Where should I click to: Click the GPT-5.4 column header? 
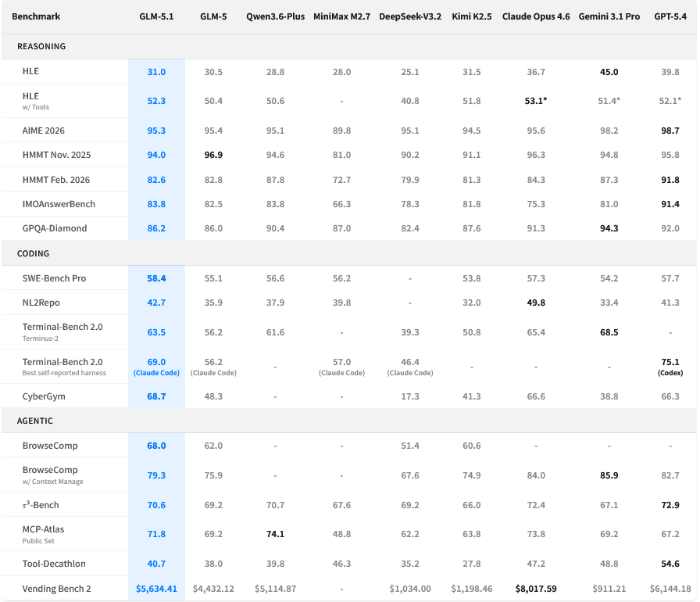pyautogui.click(x=670, y=16)
